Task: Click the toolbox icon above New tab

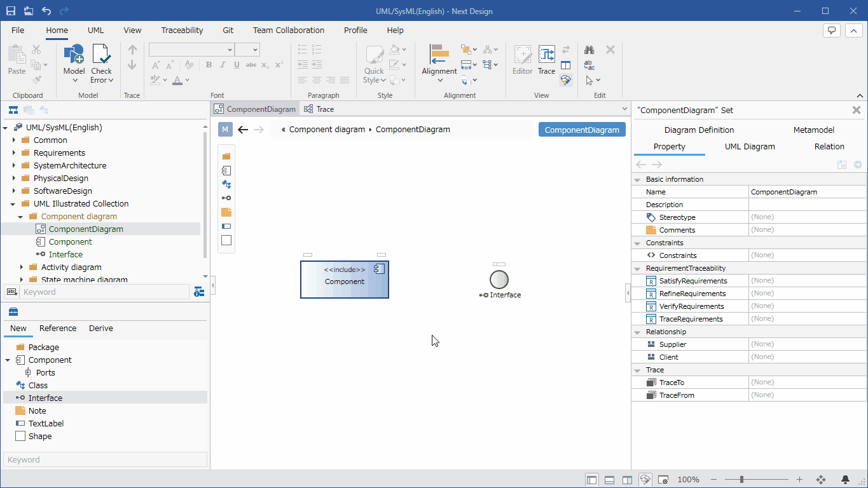Action: point(13,311)
